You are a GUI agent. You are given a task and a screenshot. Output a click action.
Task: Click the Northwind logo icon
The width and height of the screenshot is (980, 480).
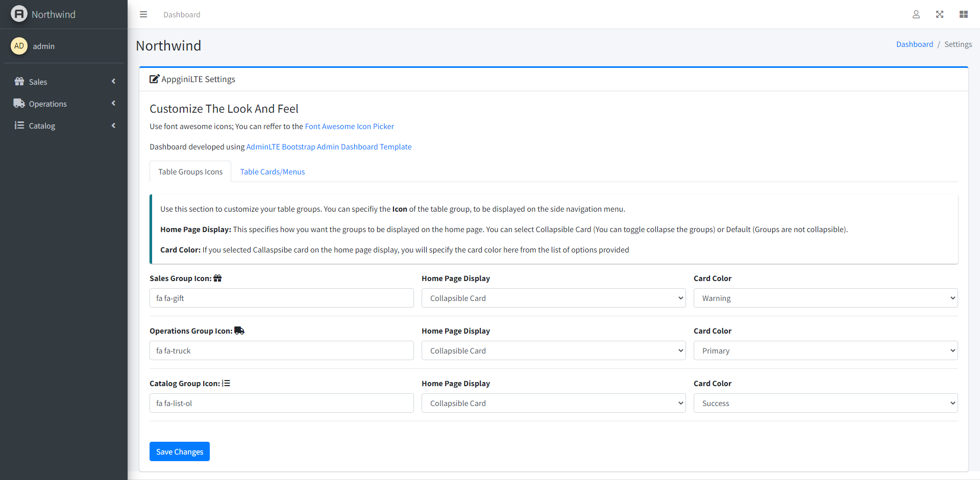pos(19,14)
